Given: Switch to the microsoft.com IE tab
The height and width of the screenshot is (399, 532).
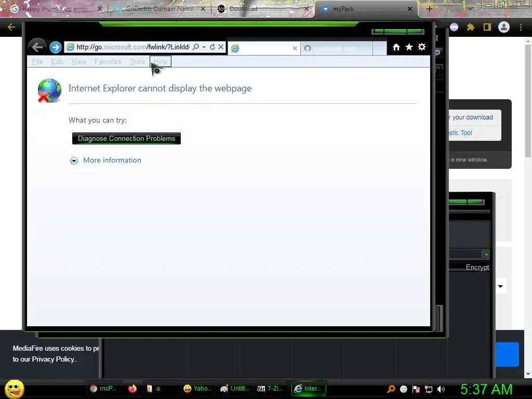Looking at the screenshot, I should point(336,48).
